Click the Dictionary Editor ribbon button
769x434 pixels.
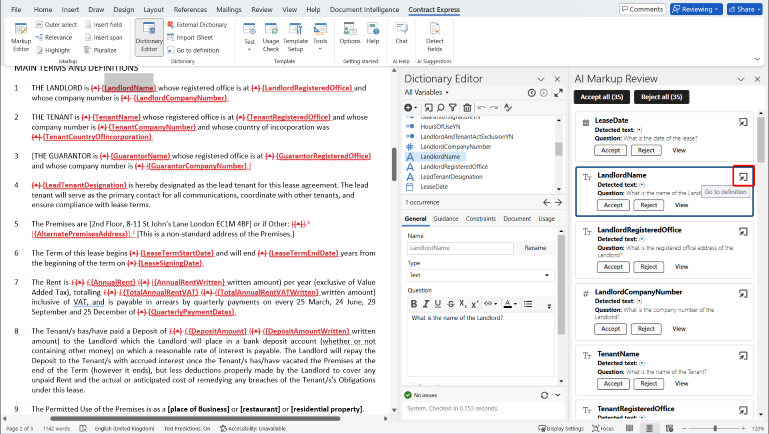(149, 37)
